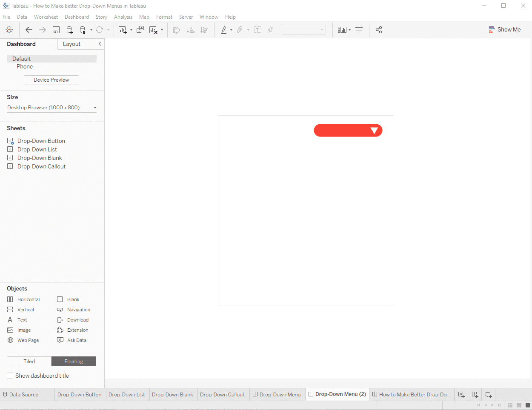Open the Analysis menu

(123, 17)
